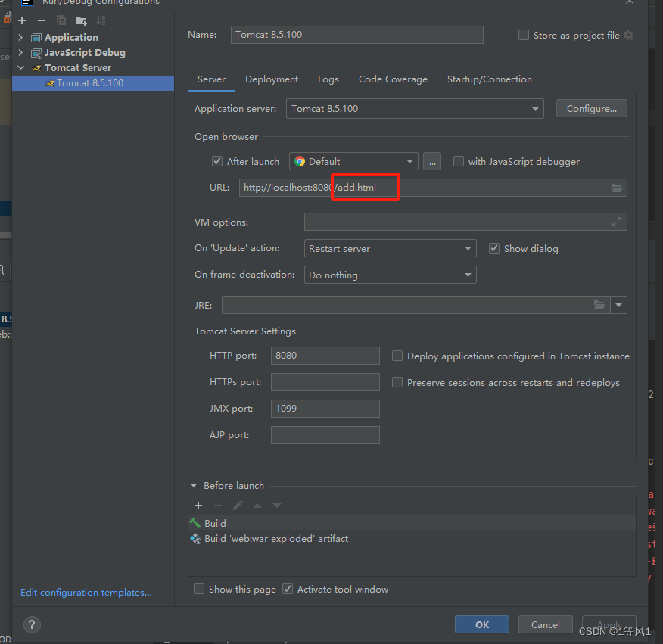Image resolution: width=663 pixels, height=644 pixels.
Task: Click the add Before launch task plus icon
Action: [x=198, y=506]
